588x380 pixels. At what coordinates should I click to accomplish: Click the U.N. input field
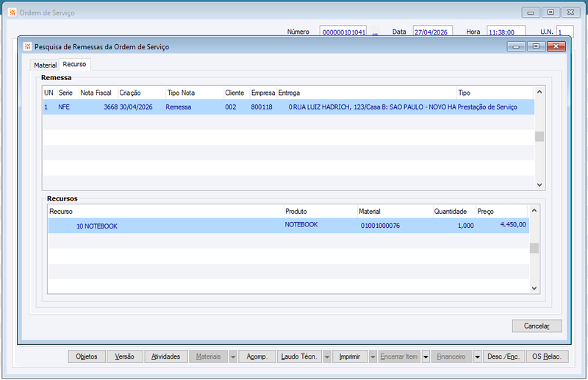(x=564, y=32)
